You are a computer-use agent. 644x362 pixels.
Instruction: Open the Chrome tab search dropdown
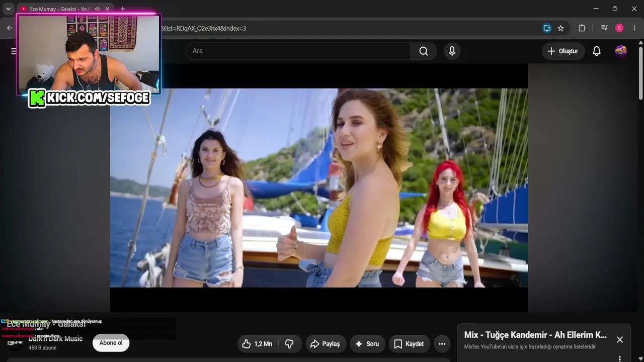tap(8, 9)
